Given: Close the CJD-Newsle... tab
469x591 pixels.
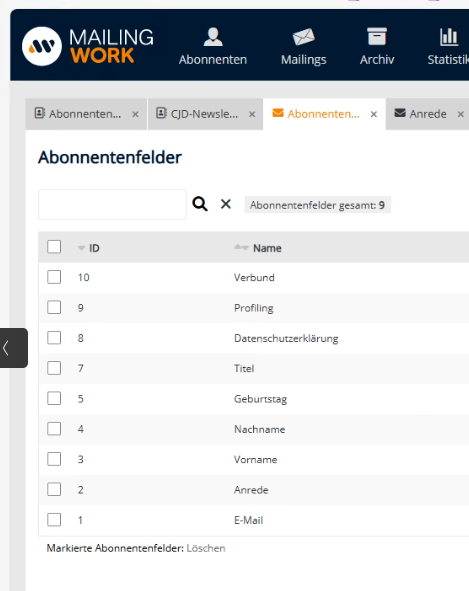Looking at the screenshot, I should pyautogui.click(x=252, y=114).
